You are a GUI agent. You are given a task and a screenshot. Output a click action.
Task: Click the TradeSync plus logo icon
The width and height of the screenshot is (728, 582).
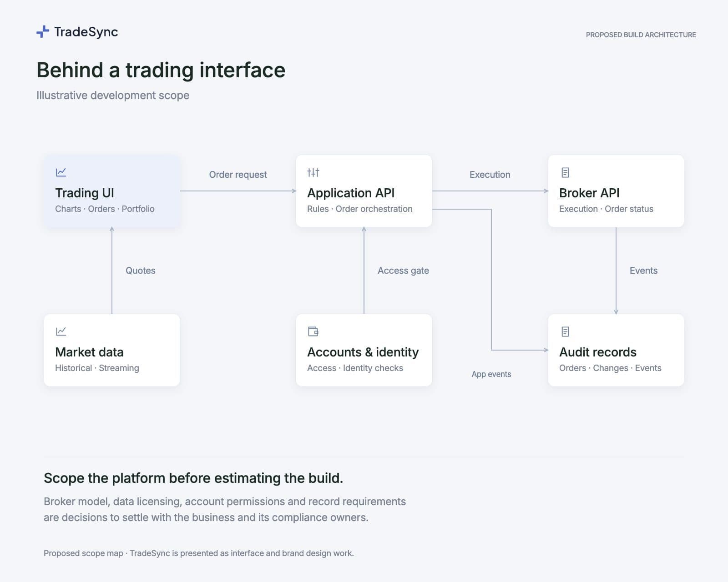[42, 32]
